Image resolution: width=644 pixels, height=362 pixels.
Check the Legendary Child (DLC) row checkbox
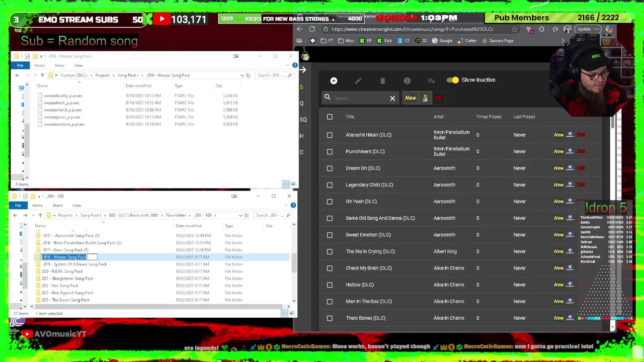pyautogui.click(x=330, y=185)
